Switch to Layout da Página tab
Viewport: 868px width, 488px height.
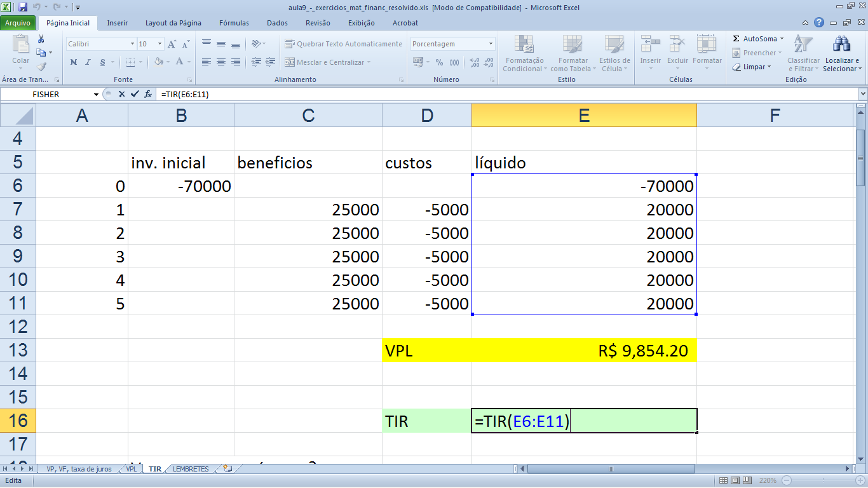pos(173,23)
